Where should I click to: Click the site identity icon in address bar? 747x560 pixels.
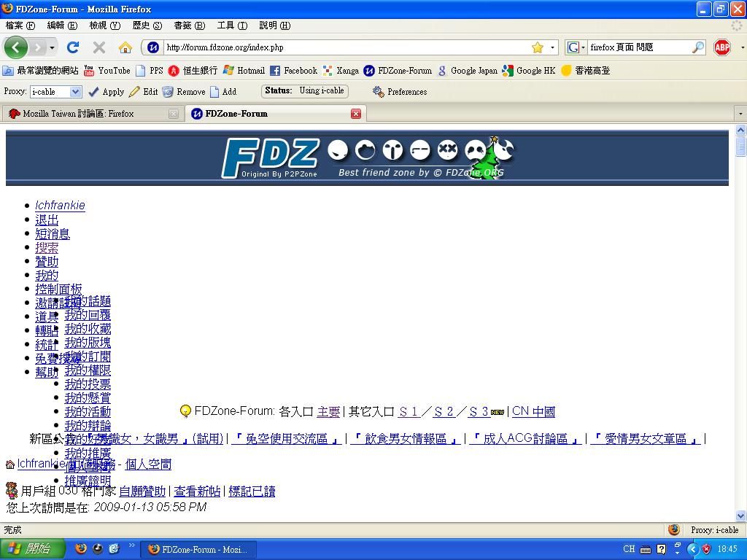[153, 47]
